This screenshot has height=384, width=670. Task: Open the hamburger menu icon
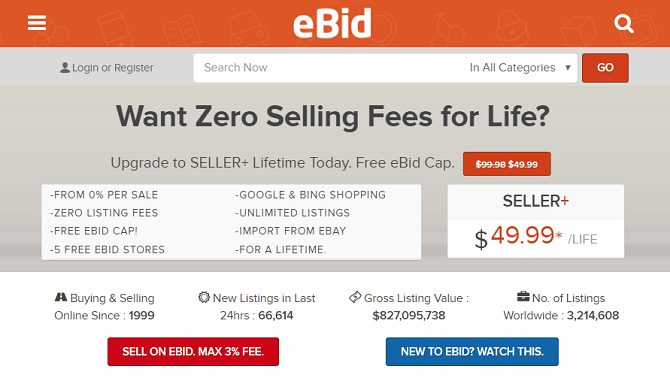tap(37, 23)
